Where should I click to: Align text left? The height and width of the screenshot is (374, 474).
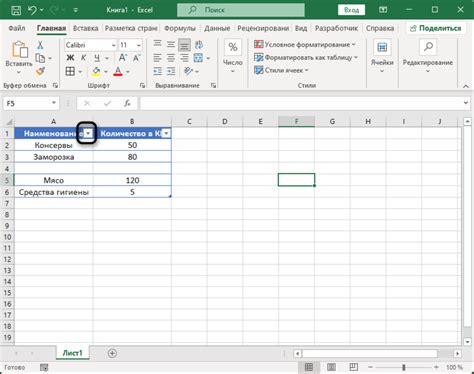click(157, 58)
